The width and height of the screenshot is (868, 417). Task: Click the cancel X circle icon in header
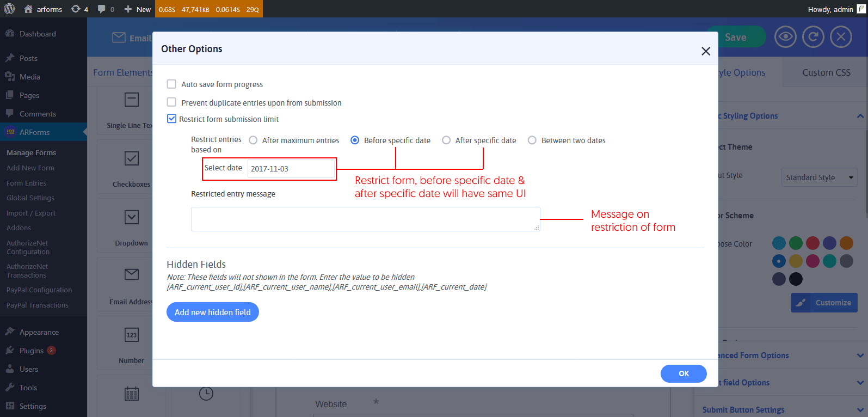[841, 37]
